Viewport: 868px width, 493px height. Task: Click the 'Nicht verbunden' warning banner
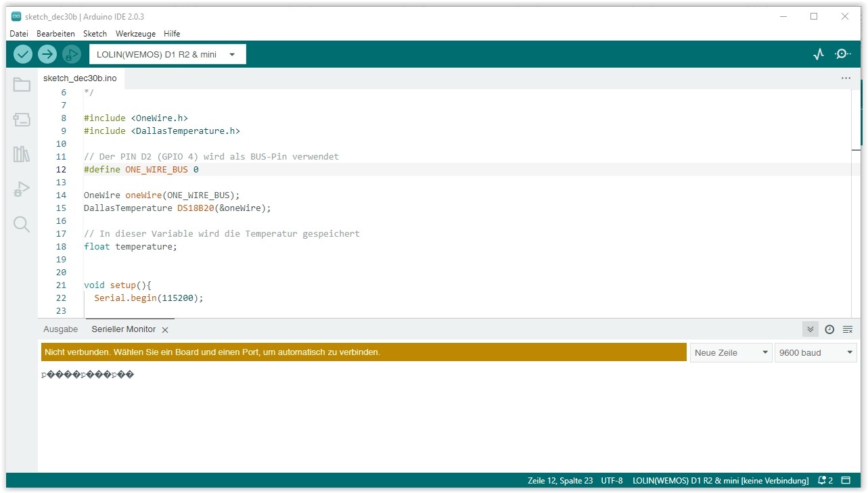364,352
